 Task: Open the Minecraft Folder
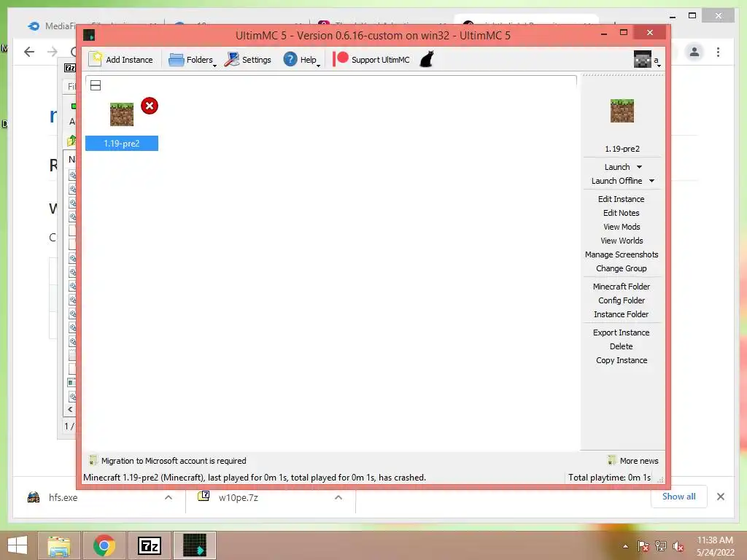(622, 286)
